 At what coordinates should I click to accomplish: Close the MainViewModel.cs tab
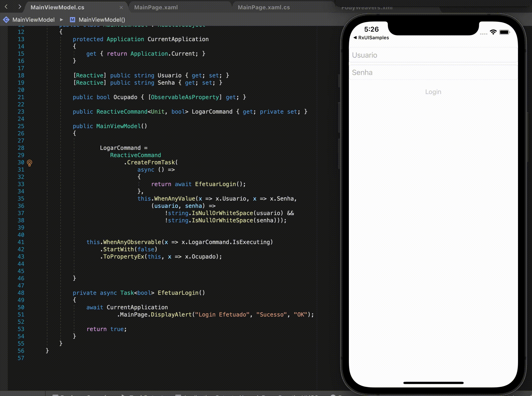(121, 8)
